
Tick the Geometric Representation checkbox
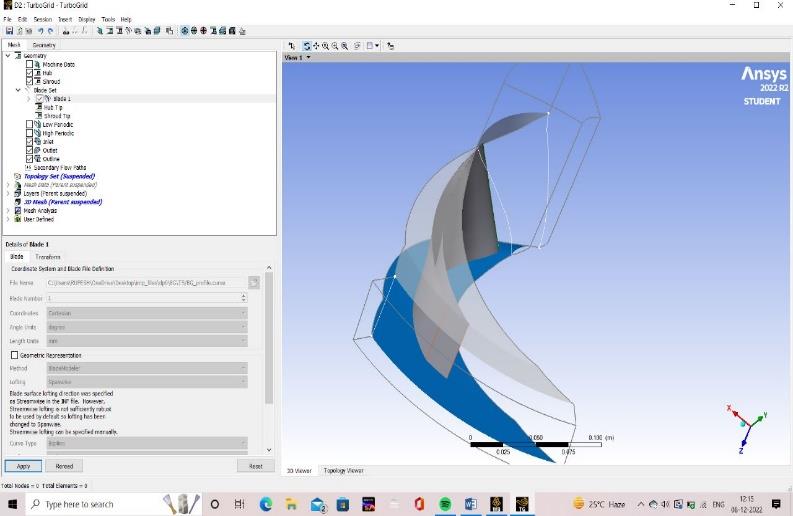(14, 355)
